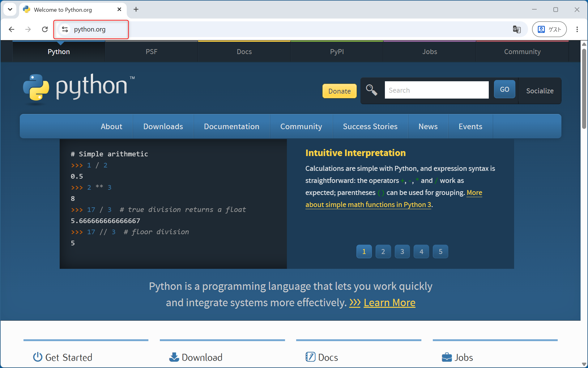The image size is (588, 368).
Task: Select slide 3 in the carousel
Action: point(402,252)
